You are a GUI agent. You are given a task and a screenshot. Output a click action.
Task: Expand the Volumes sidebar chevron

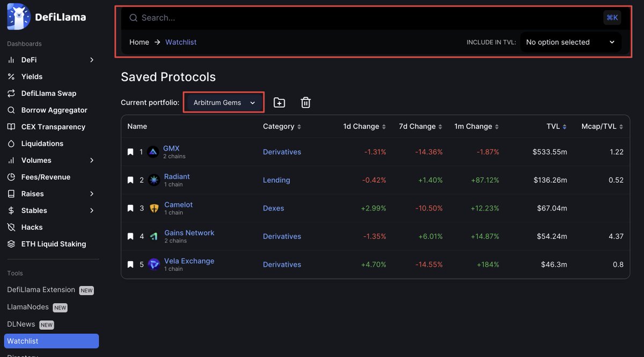pyautogui.click(x=92, y=160)
